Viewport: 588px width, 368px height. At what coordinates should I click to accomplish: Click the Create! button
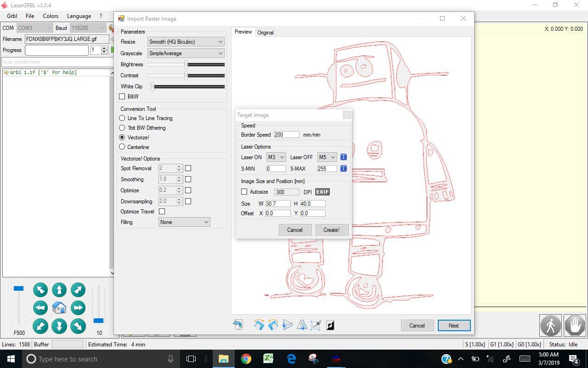click(332, 230)
